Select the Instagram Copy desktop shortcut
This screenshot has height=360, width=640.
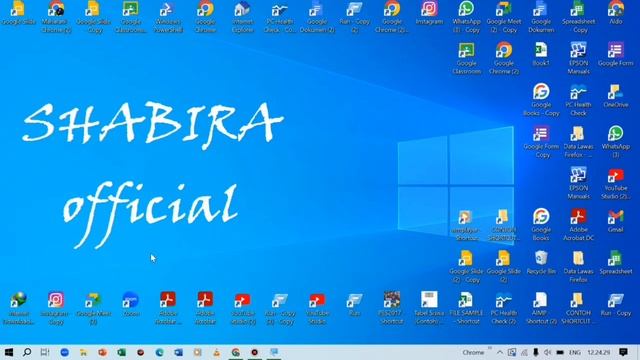coord(56,309)
